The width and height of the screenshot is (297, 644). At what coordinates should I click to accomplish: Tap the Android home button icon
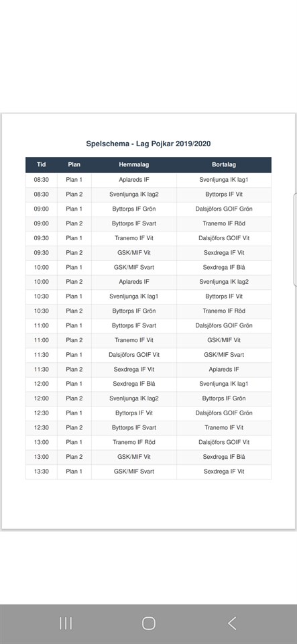point(149,623)
